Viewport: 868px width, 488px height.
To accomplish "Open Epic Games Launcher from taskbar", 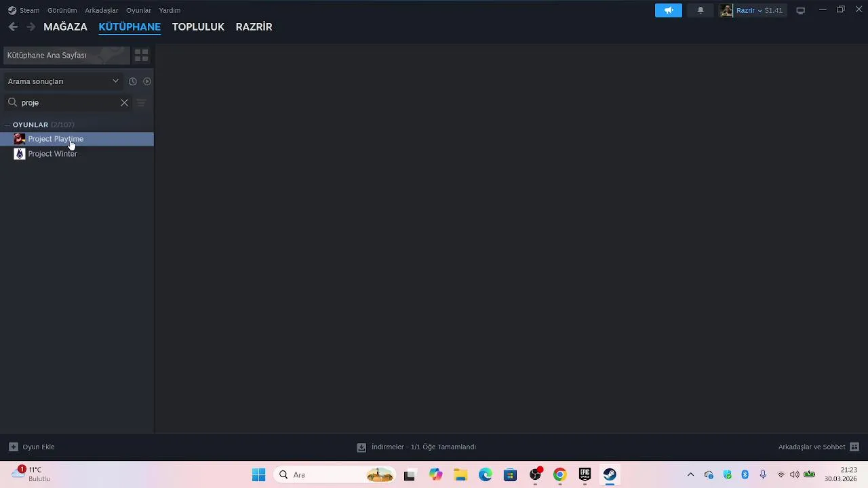I will [585, 475].
